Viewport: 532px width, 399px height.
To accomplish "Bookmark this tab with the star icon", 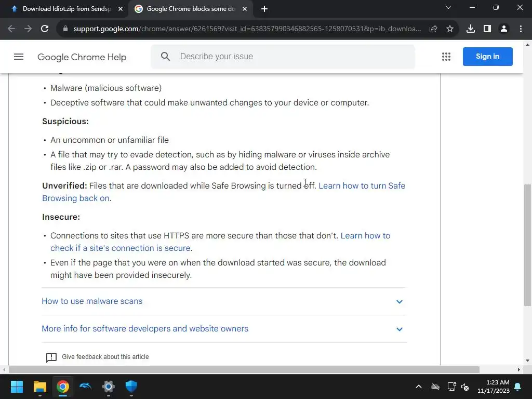I will [x=450, y=29].
